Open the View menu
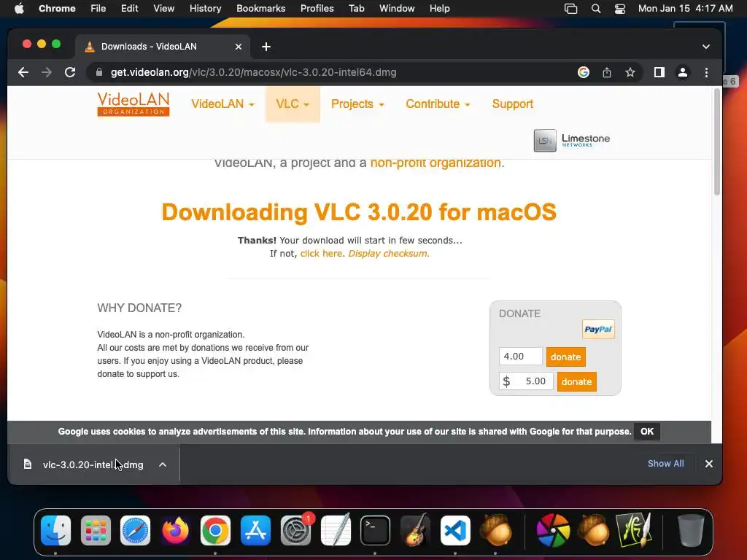 164,9
